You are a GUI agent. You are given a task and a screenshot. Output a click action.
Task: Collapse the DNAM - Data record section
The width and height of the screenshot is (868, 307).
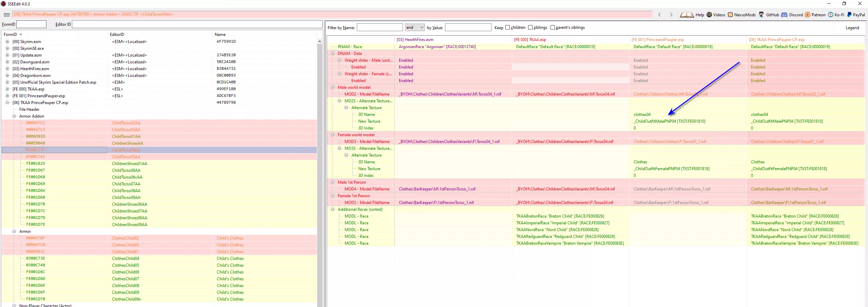[x=333, y=54]
